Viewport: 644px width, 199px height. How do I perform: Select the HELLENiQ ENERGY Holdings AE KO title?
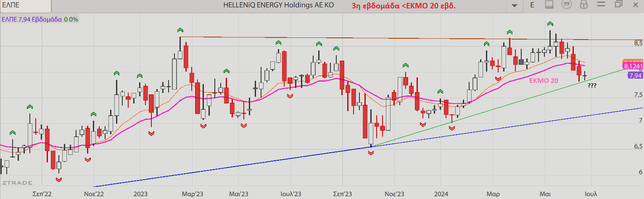(279, 5)
